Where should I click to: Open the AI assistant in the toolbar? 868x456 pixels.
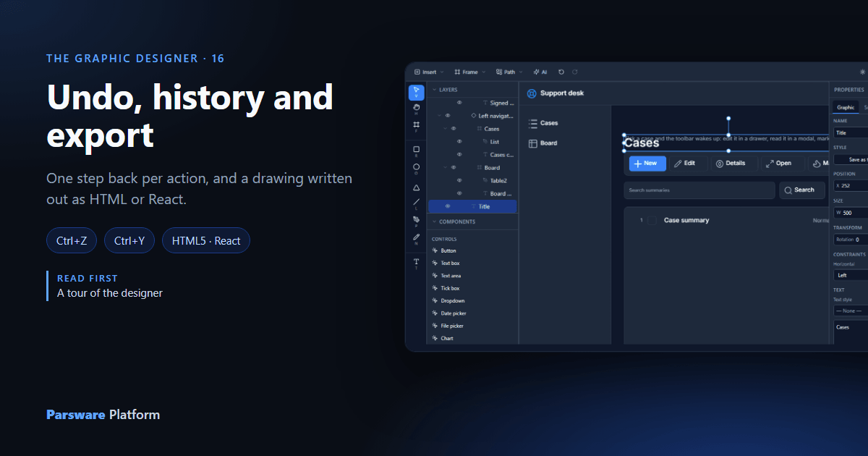coord(540,72)
